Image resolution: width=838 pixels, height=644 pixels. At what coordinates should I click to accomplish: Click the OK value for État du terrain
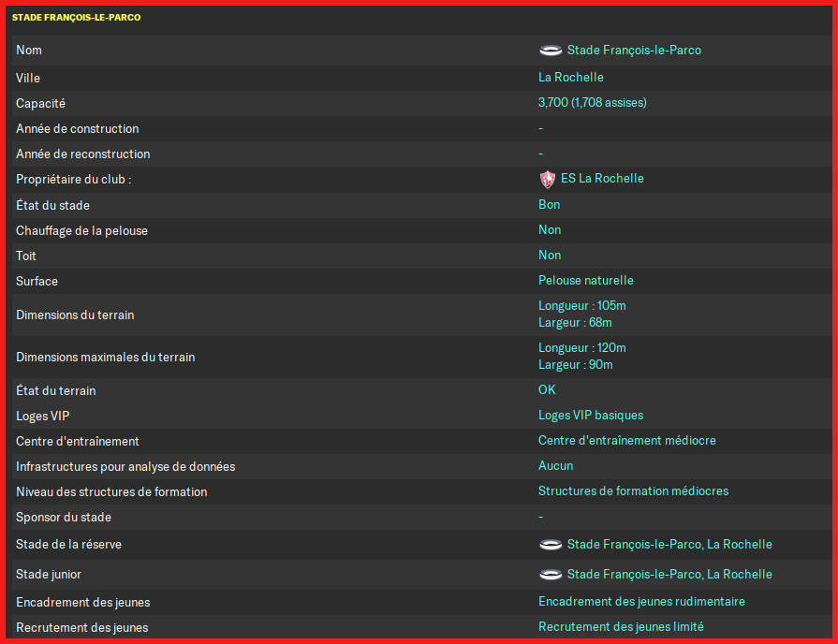[547, 390]
